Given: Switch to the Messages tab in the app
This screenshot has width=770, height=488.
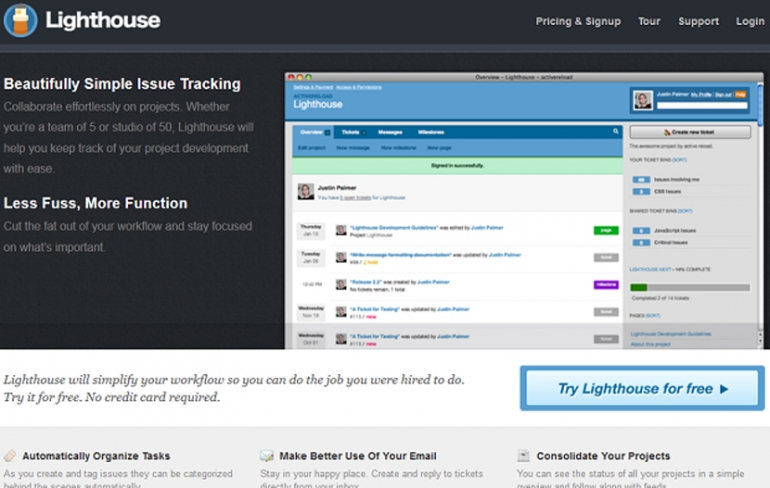Looking at the screenshot, I should coord(390,132).
